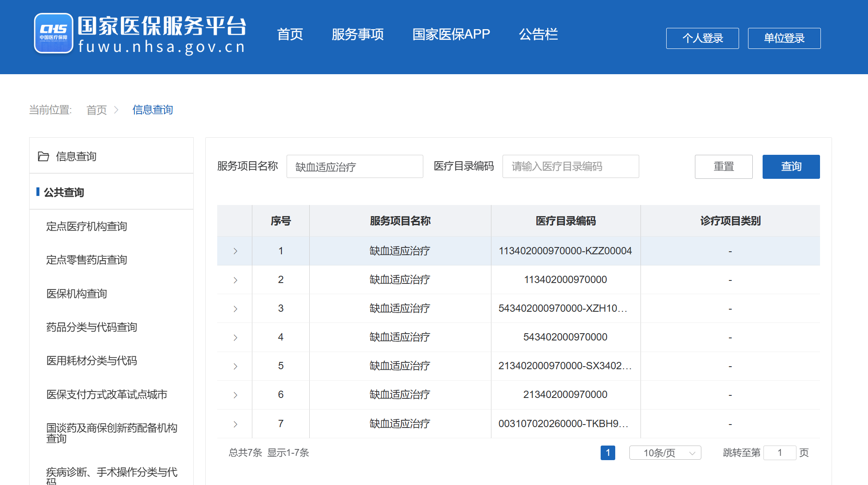
Task: Click the folder icon beside 信息查询
Action: click(43, 157)
